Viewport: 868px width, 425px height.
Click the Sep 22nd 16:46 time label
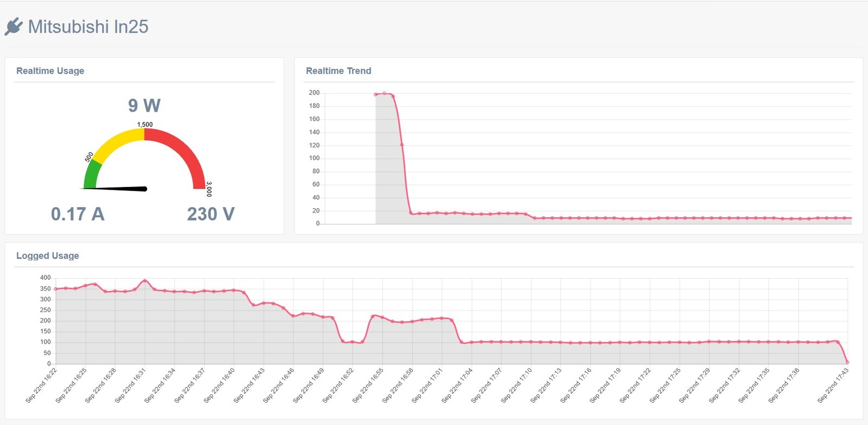279,385
